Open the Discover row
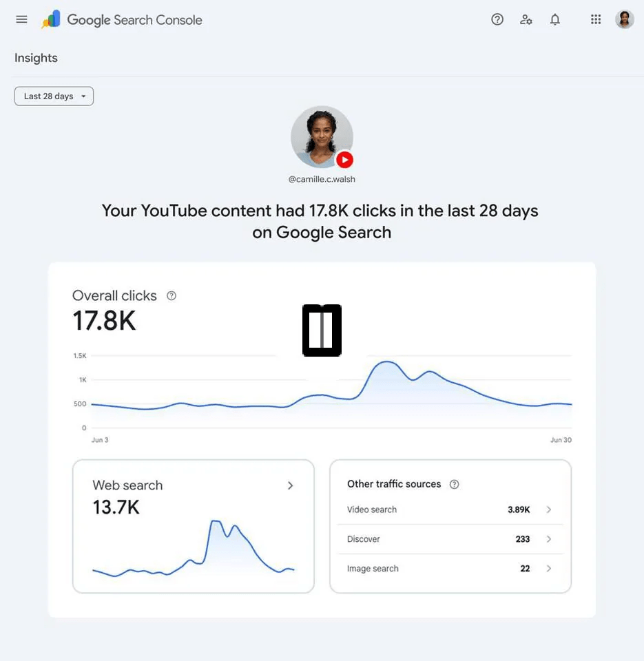 click(450, 539)
